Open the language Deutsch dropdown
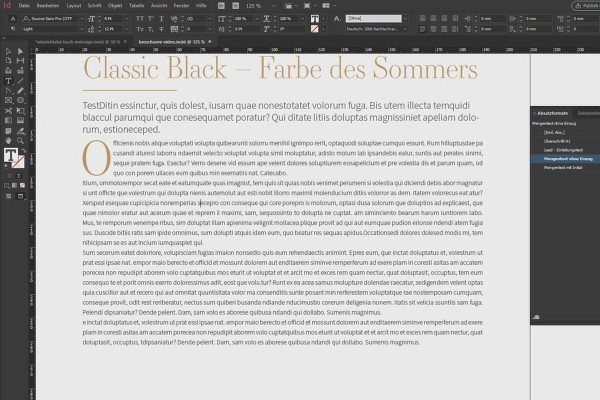This screenshot has width=600, height=400. point(405,29)
